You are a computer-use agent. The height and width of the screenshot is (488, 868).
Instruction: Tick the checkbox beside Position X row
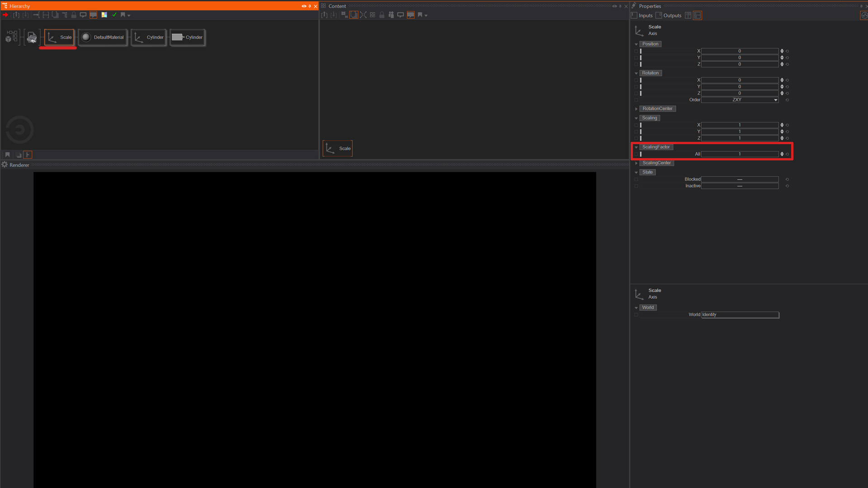pos(636,51)
